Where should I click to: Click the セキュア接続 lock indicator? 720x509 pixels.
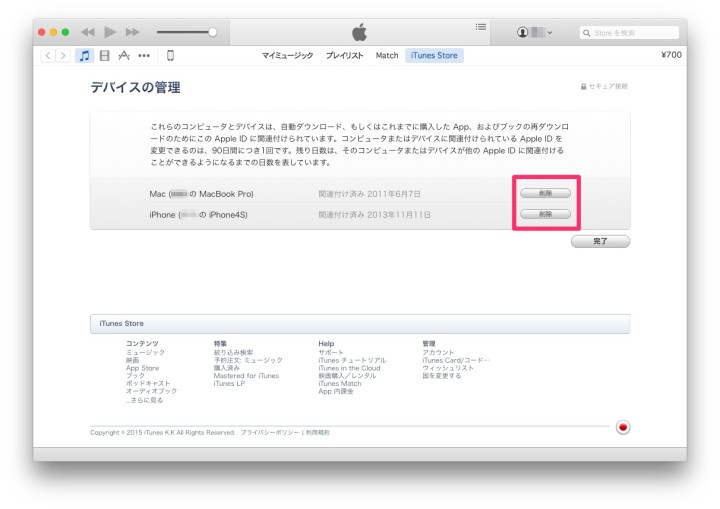coord(604,86)
